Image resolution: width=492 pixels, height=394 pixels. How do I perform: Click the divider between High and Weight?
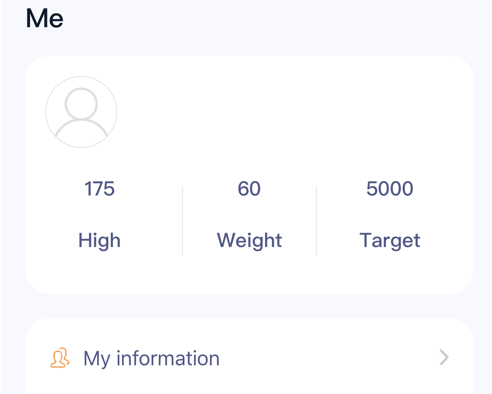(182, 221)
